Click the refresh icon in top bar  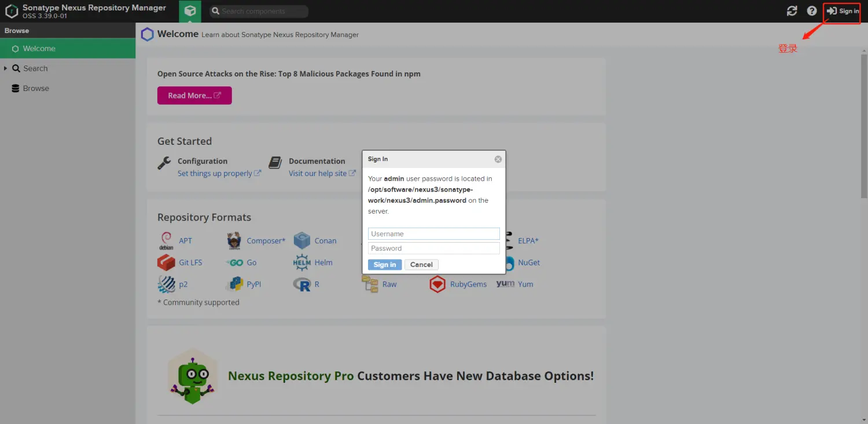792,11
